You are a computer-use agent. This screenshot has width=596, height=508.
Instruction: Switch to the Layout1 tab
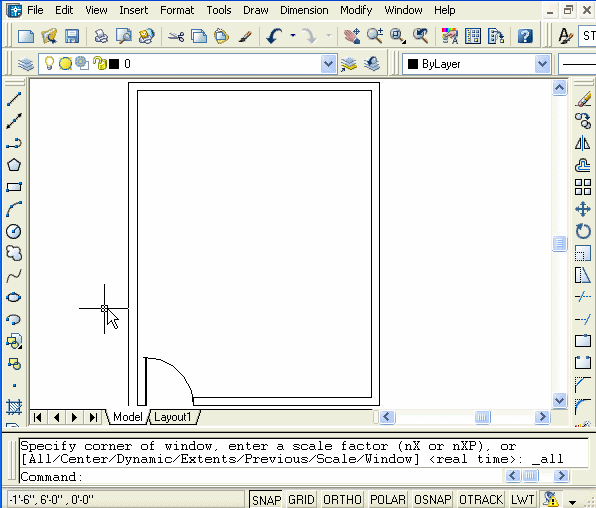click(173, 417)
